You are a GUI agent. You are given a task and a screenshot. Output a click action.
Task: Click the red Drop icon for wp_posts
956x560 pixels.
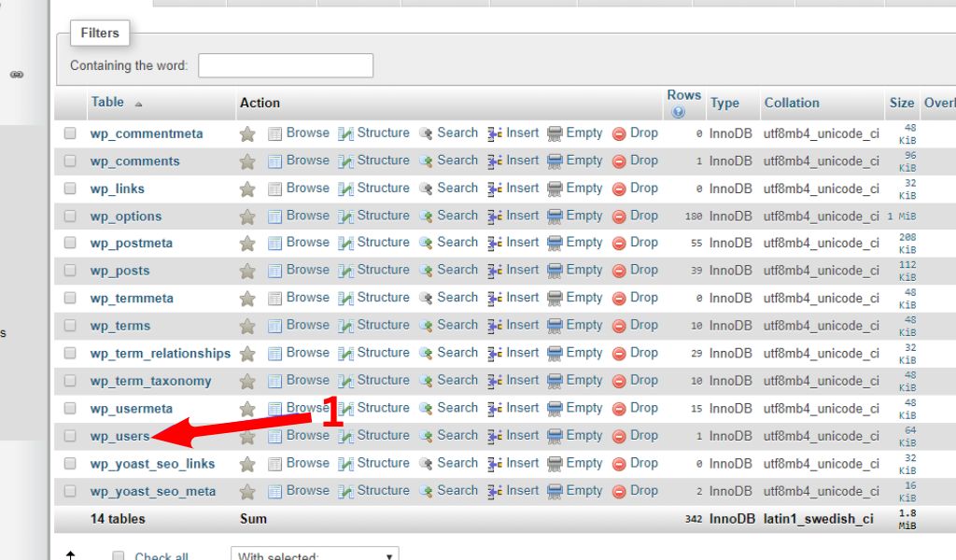click(x=619, y=271)
